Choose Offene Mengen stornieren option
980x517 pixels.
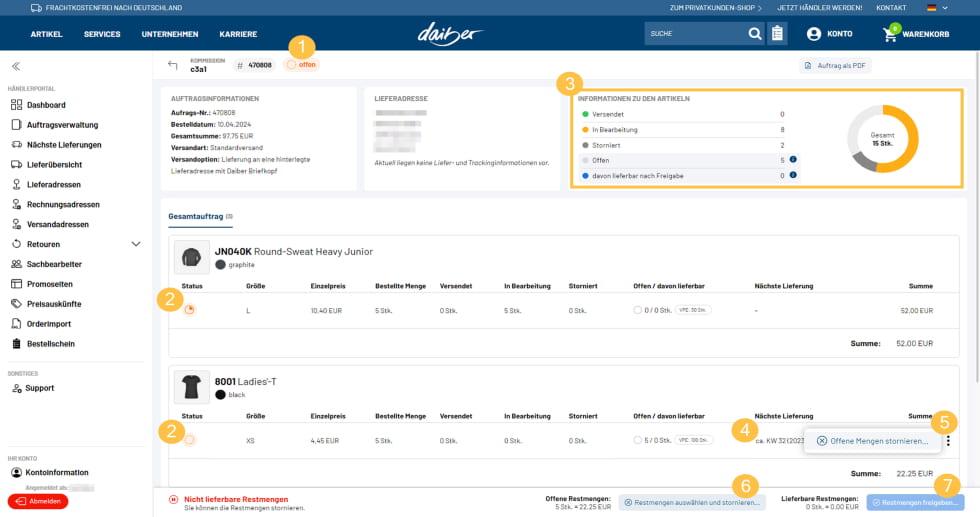click(872, 441)
